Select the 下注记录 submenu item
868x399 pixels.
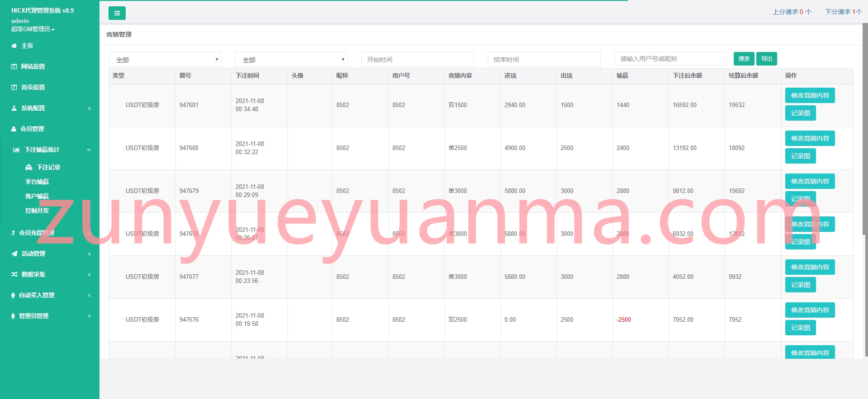click(48, 167)
